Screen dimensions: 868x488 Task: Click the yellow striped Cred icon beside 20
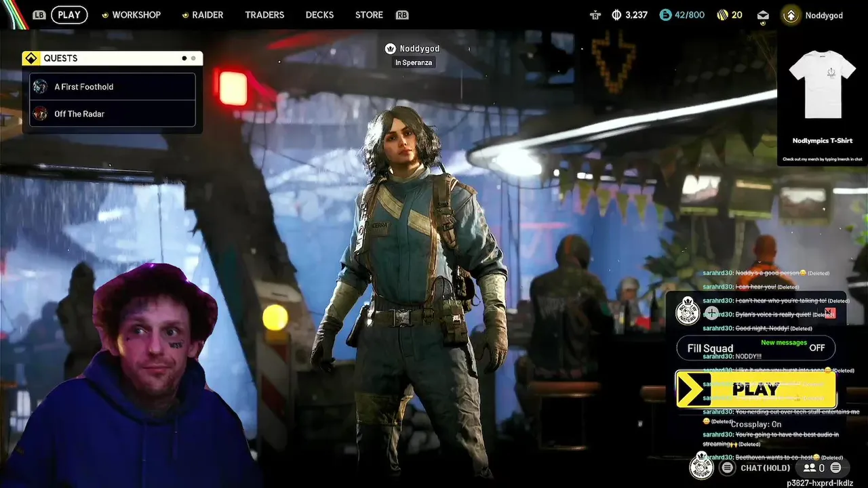[x=722, y=15]
